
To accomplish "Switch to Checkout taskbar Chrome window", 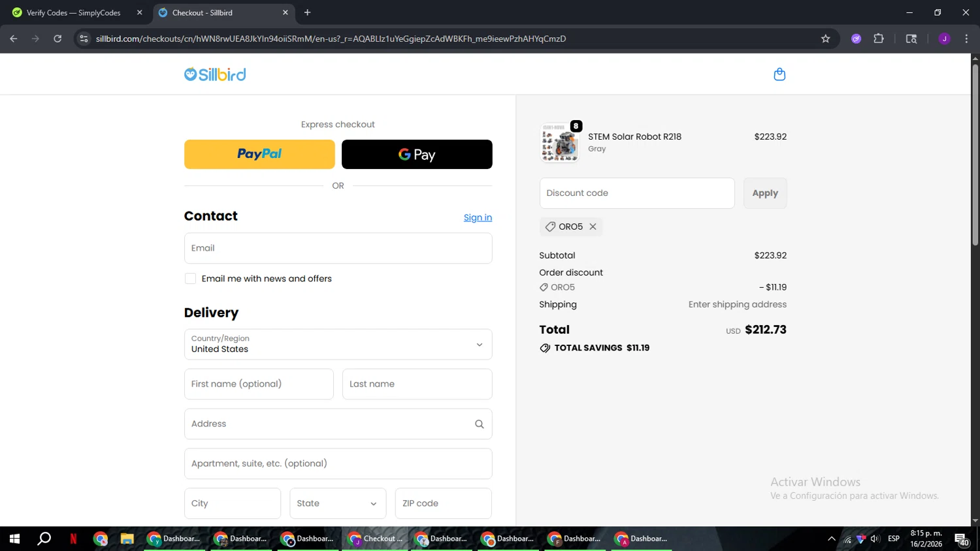I will click(376, 539).
